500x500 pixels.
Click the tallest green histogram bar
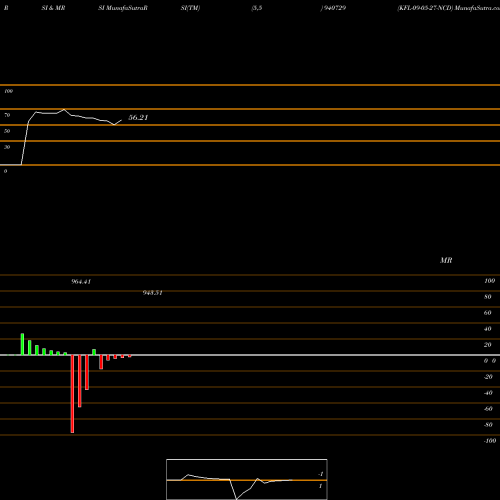(x=22, y=344)
